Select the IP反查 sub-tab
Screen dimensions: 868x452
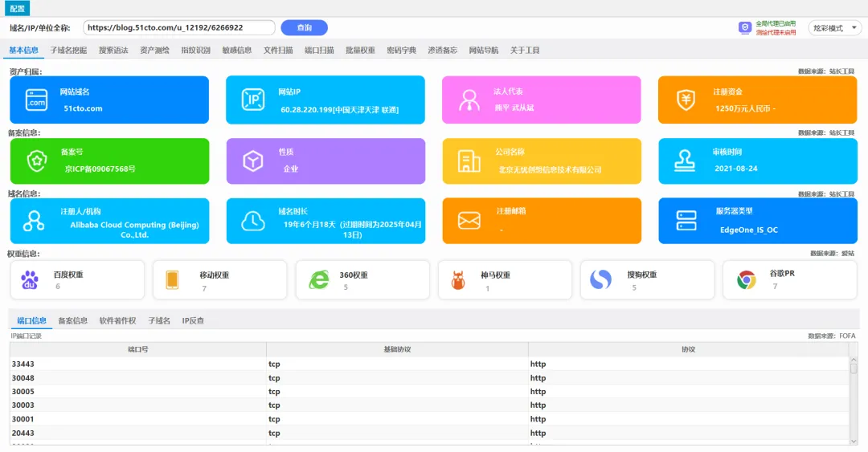(193, 320)
